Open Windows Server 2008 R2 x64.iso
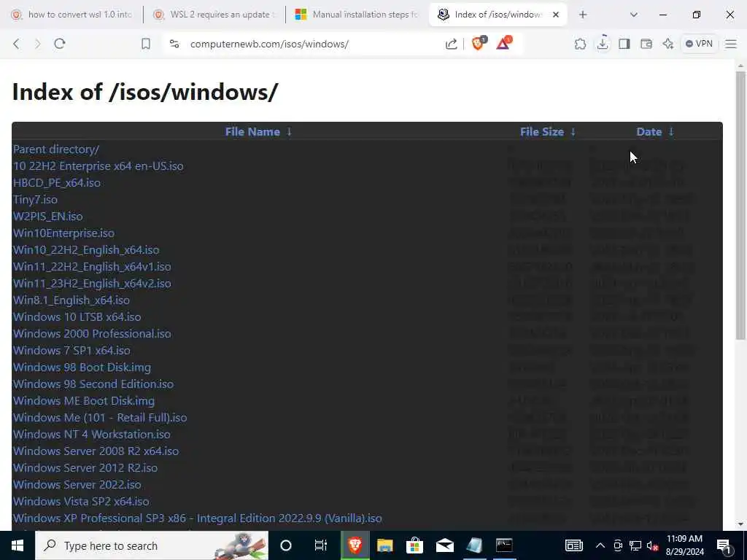 click(96, 451)
